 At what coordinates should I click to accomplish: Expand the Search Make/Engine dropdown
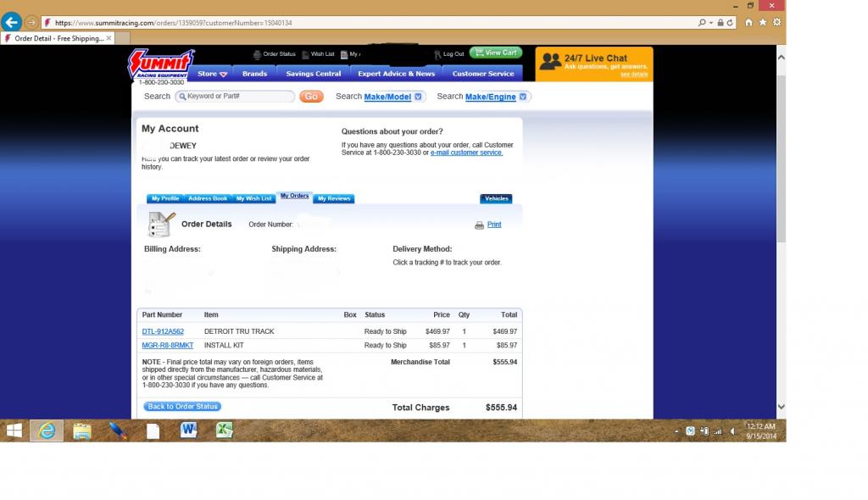[x=523, y=97]
